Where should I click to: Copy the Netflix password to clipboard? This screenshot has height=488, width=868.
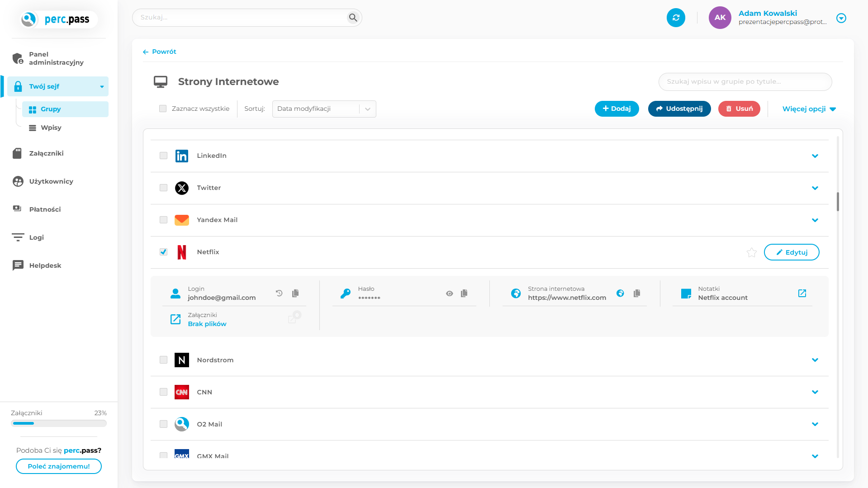[x=464, y=294]
